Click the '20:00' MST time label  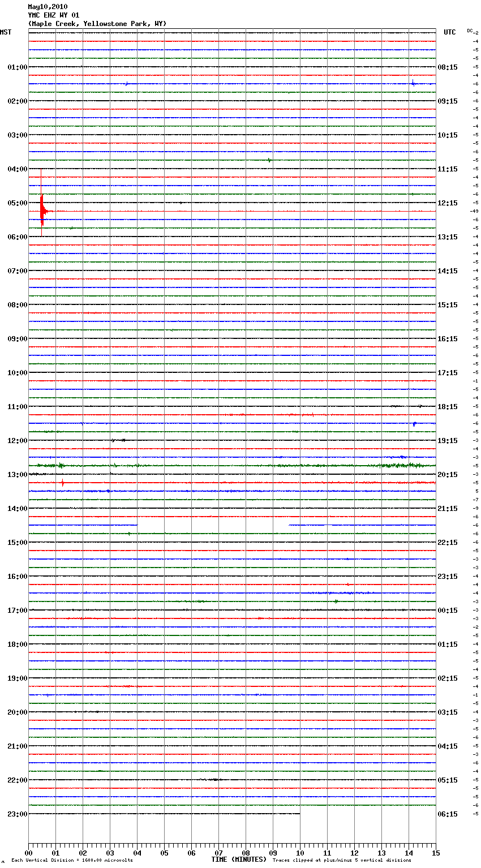[x=18, y=712]
